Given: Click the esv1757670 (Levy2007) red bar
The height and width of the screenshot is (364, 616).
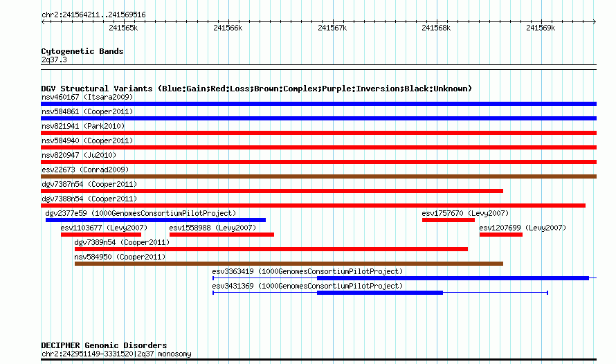Looking at the screenshot, I should pyautogui.click(x=449, y=220).
